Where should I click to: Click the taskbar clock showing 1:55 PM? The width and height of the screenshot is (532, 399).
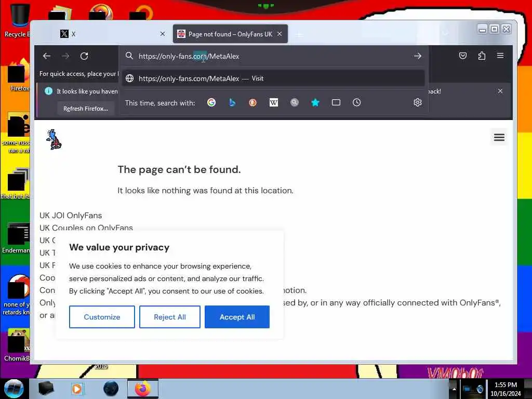click(x=506, y=389)
